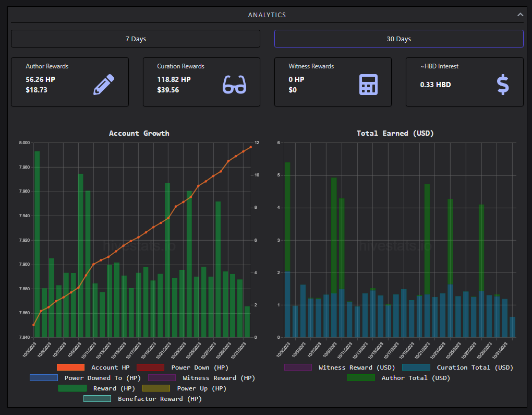Toggle Witness Reward (USD) legend swatch
Viewport: 532px width, 415px height.
(x=298, y=367)
